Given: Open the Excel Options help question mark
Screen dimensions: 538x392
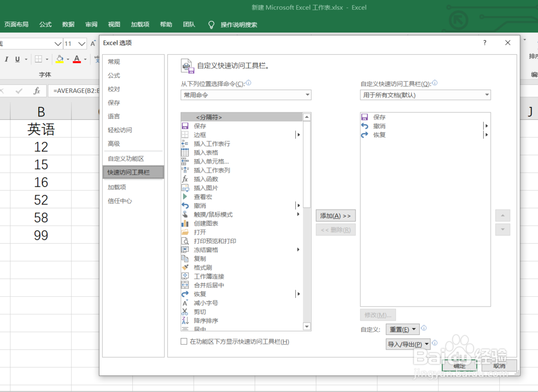Looking at the screenshot, I should pos(485,42).
